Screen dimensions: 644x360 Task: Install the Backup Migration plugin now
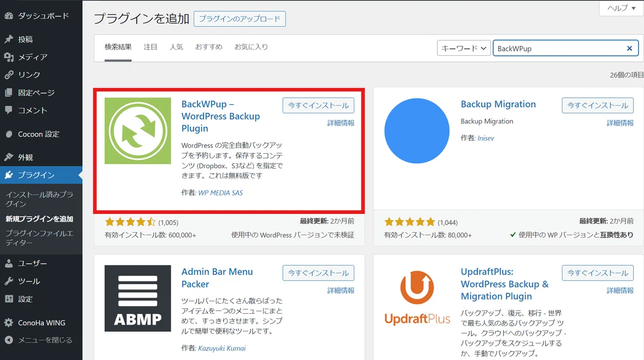pyautogui.click(x=598, y=105)
